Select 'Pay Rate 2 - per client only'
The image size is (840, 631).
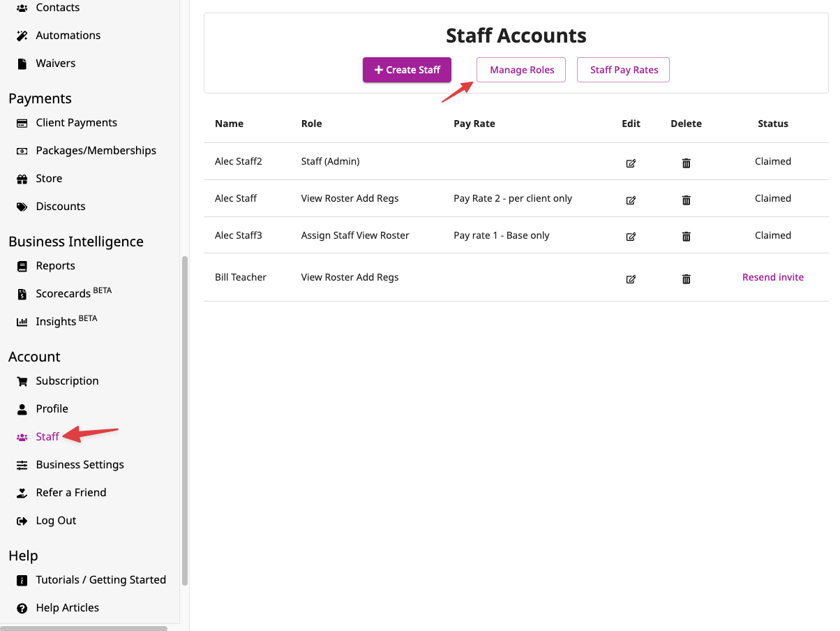513,198
